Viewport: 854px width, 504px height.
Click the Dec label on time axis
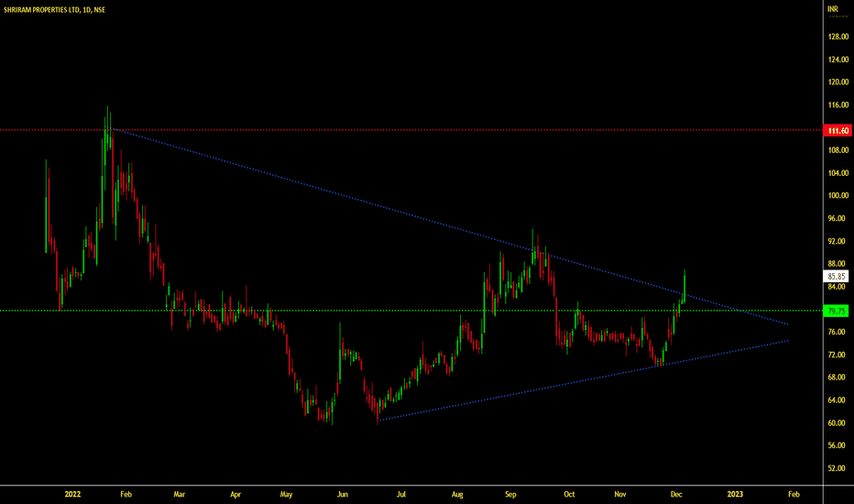[676, 494]
